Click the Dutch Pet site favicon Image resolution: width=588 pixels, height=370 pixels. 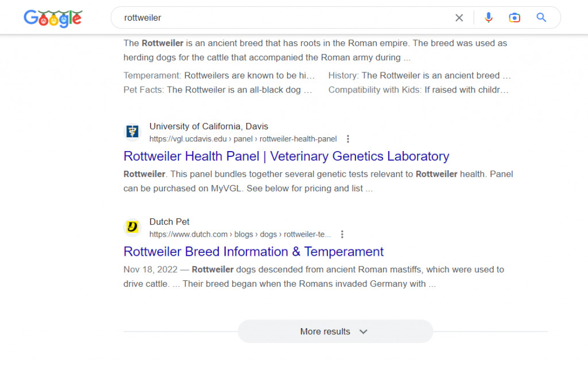click(133, 227)
